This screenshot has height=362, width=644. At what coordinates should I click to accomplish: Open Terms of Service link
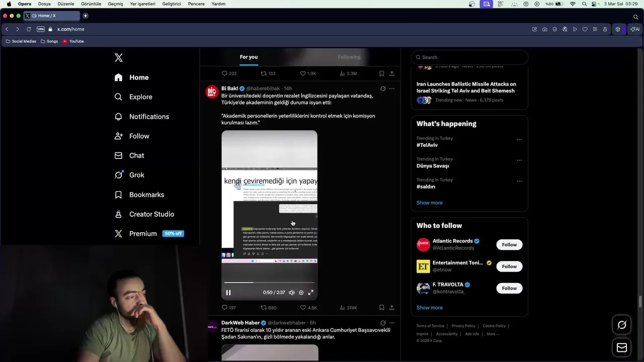point(430,326)
